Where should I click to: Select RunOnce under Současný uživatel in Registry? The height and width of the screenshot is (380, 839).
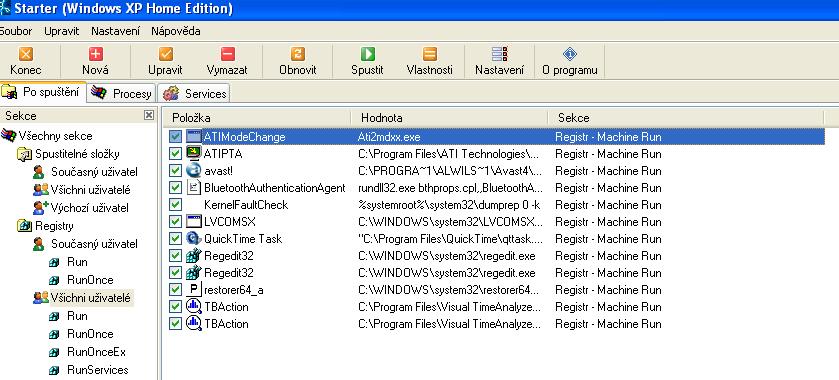click(90, 280)
